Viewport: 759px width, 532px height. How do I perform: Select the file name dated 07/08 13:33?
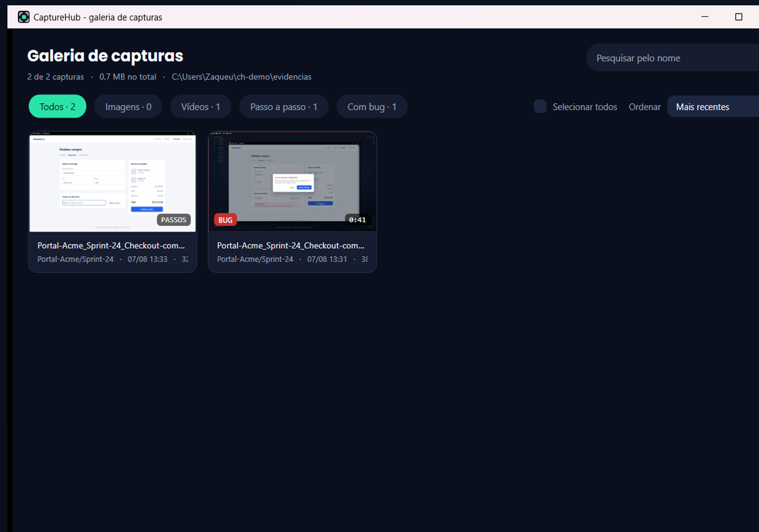click(x=111, y=246)
